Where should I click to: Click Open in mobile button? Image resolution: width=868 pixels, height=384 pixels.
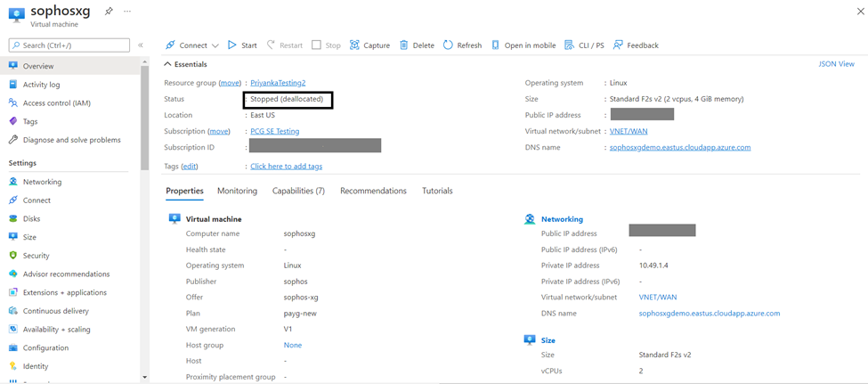523,45
